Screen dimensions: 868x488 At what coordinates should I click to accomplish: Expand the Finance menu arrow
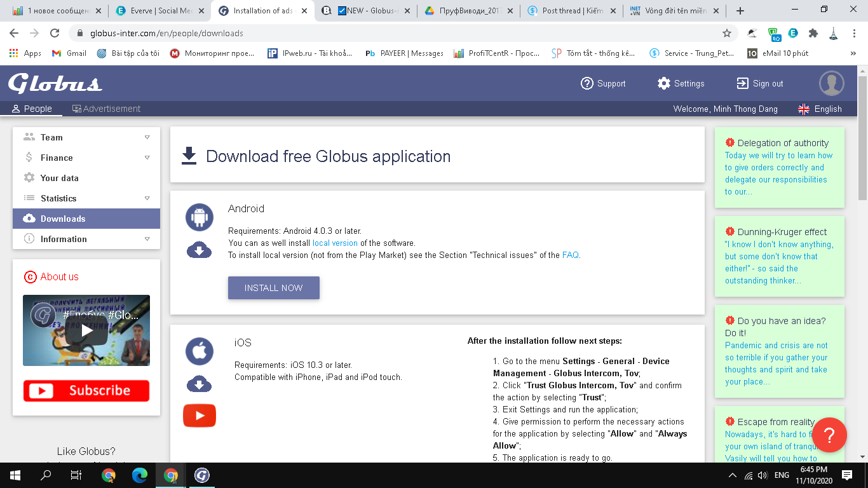tap(147, 158)
